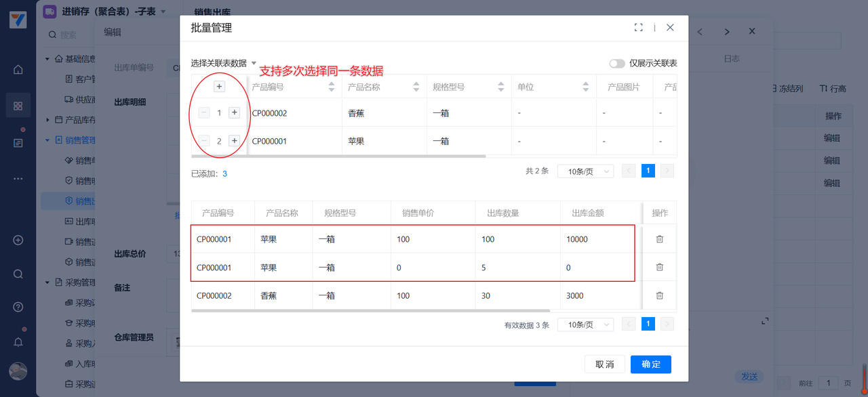The image size is (868, 397).
Task: Open lower table 10条/页 page size dropdown
Action: (x=585, y=325)
